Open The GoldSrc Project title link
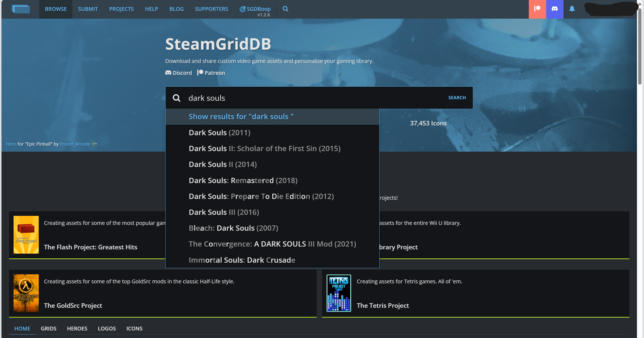Viewport: 644px width, 338px height. tap(73, 306)
